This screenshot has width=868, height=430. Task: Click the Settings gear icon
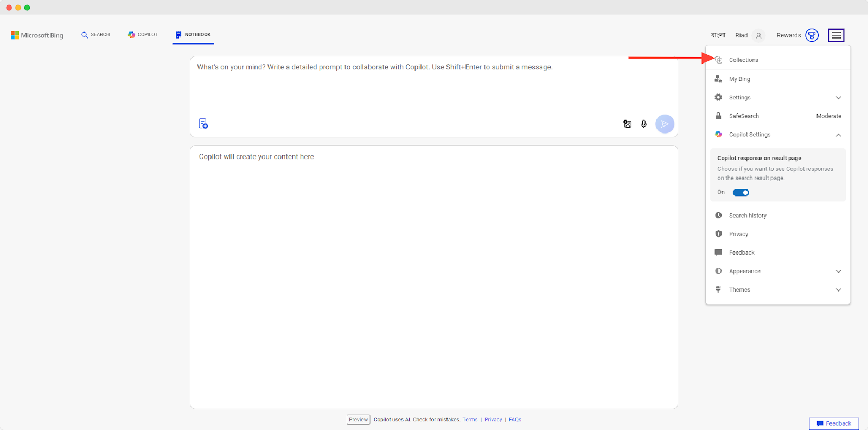(x=718, y=97)
